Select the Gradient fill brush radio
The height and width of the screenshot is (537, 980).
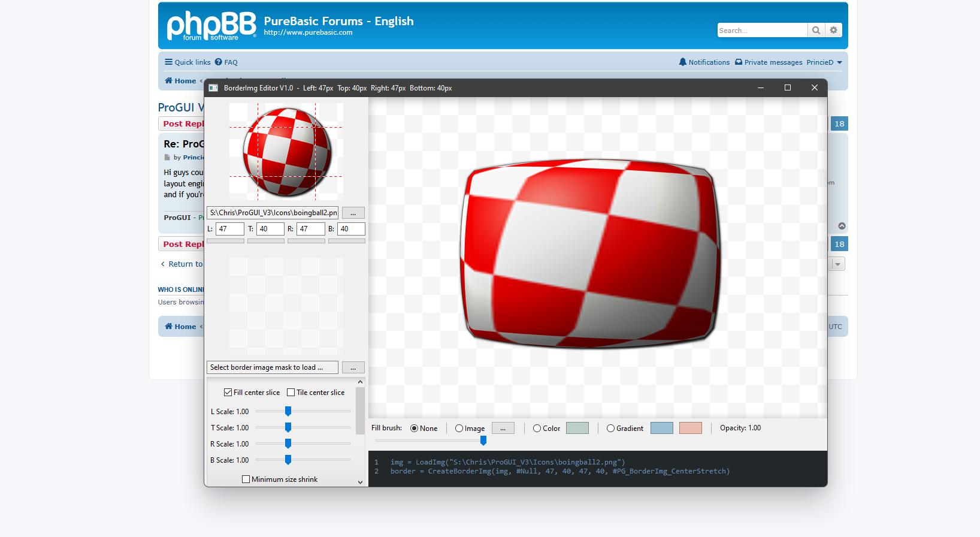tap(610, 429)
